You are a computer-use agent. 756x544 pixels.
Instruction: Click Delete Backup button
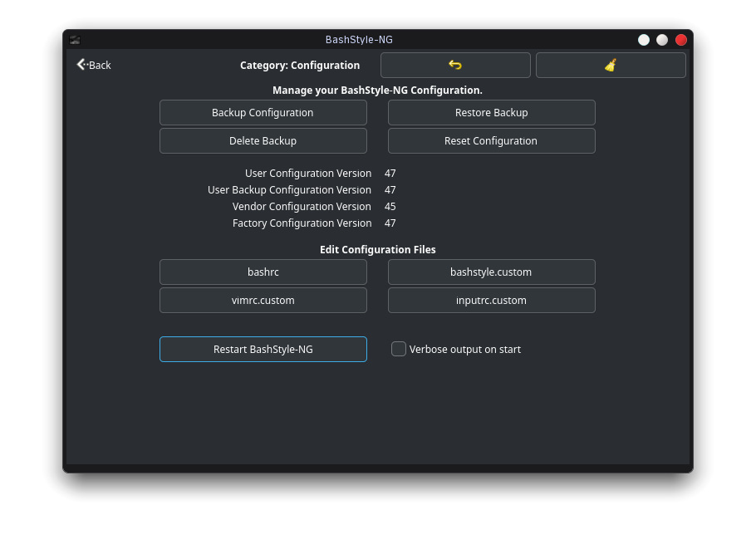click(x=263, y=140)
